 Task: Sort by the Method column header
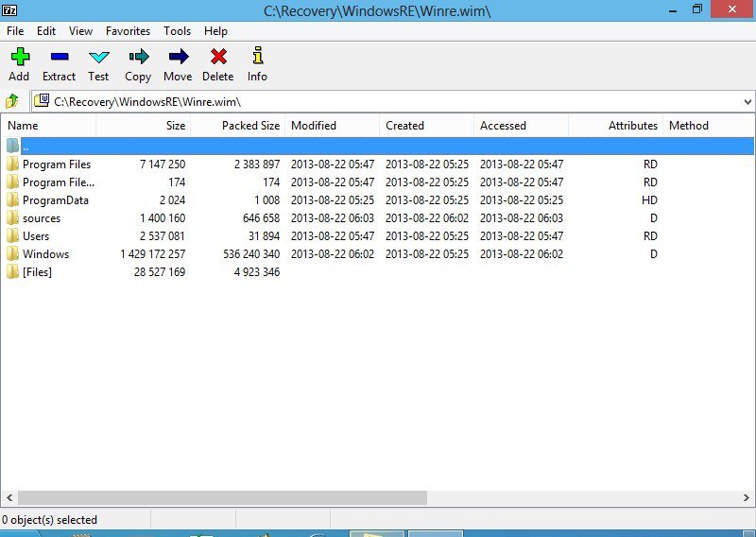(709, 126)
